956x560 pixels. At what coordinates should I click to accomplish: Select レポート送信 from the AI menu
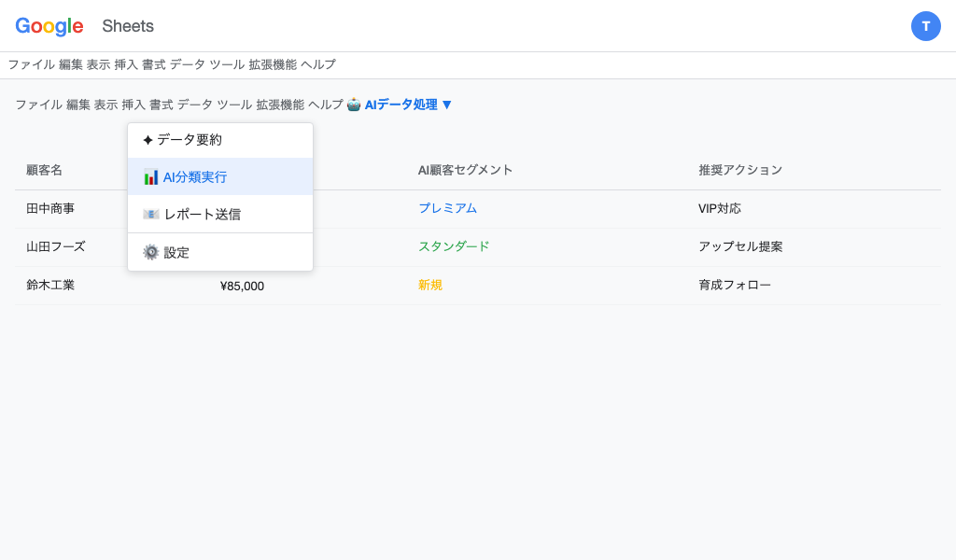(x=204, y=214)
